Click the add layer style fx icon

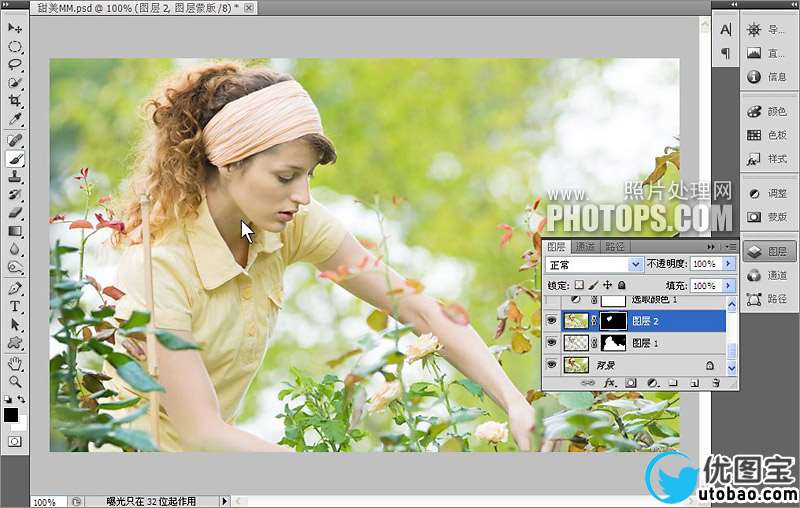click(608, 383)
